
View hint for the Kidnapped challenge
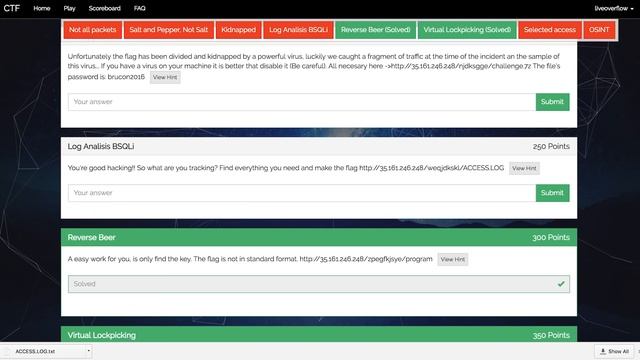pyautogui.click(x=165, y=77)
